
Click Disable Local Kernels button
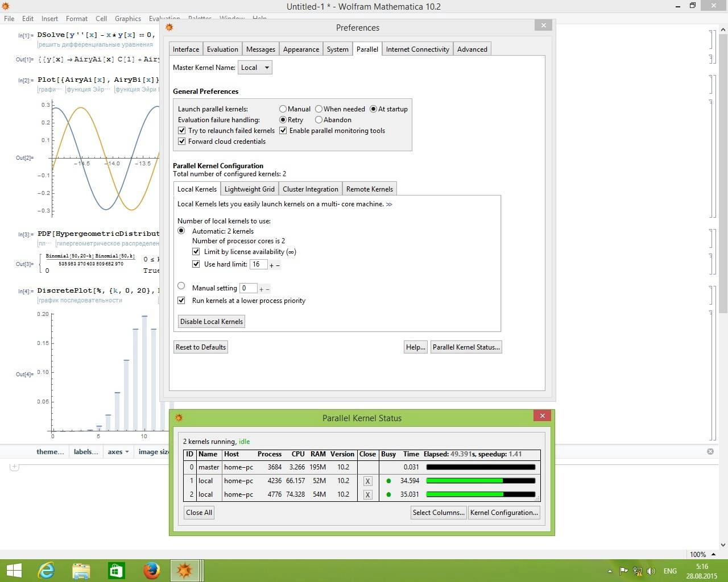tap(212, 322)
